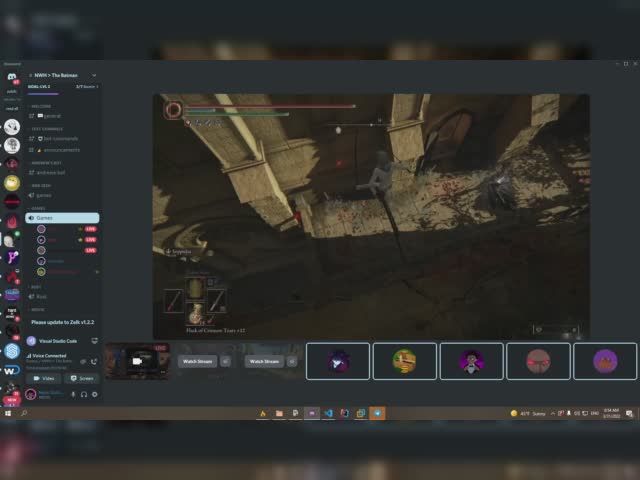Open the taskbar clock and calendar
The width and height of the screenshot is (640, 480).
pyautogui.click(x=611, y=413)
